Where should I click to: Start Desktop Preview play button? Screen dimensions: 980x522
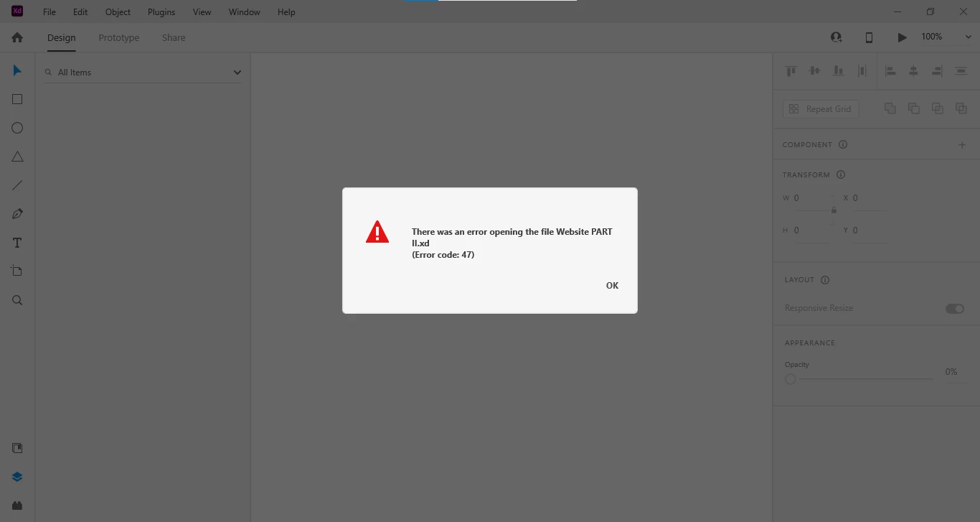pyautogui.click(x=903, y=37)
